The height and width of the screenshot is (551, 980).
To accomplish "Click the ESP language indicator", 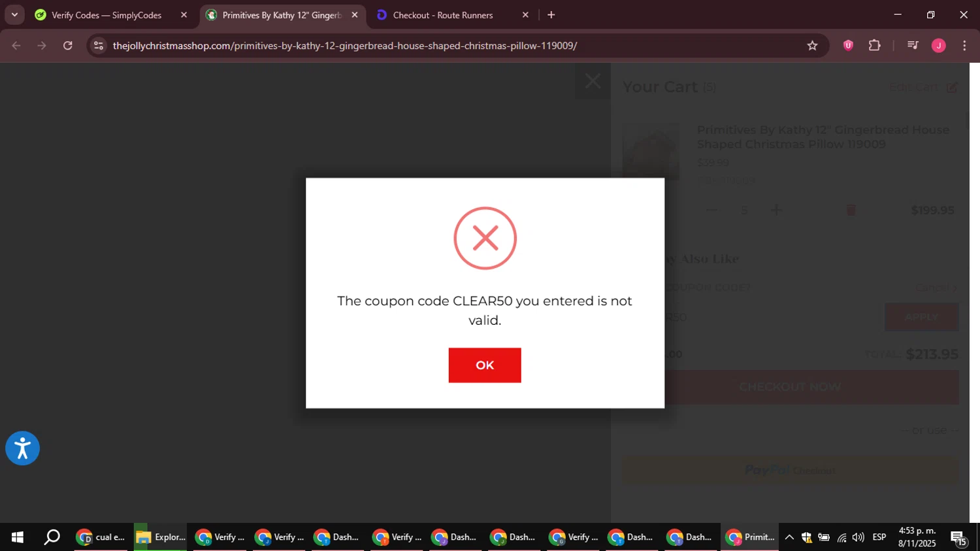I will click(x=879, y=537).
